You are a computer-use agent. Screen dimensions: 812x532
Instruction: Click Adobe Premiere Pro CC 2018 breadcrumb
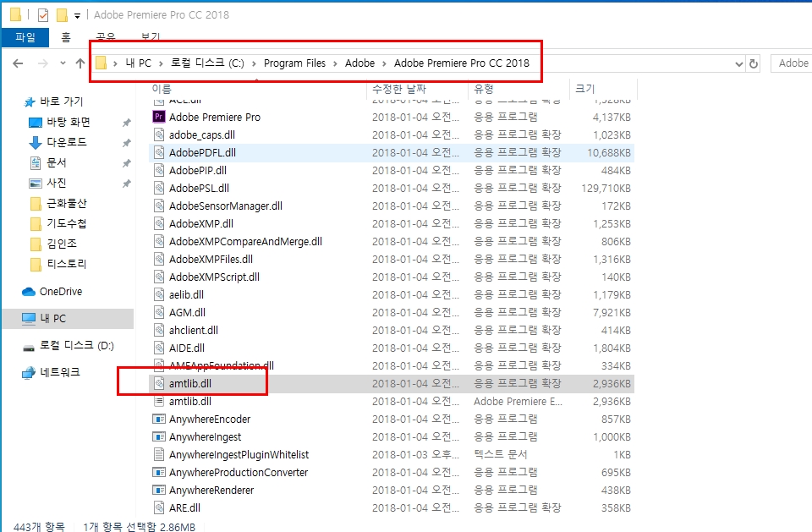pyautogui.click(x=462, y=63)
